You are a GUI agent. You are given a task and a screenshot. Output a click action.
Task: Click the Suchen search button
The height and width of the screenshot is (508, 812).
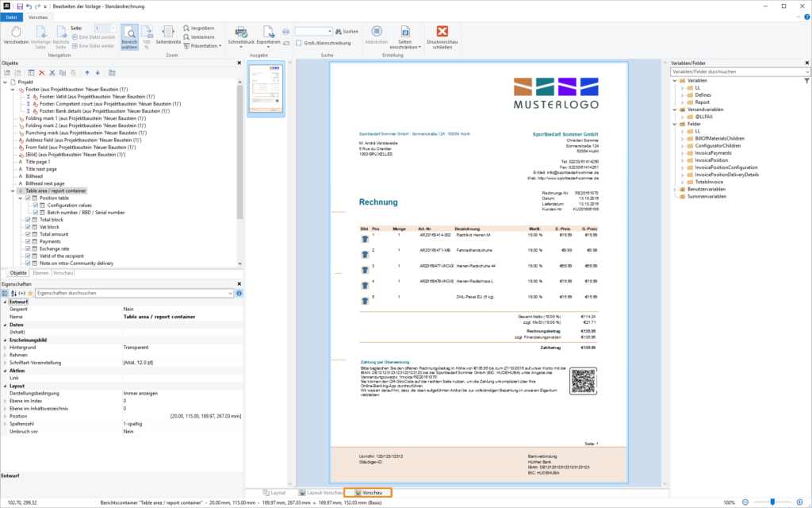[x=346, y=32]
